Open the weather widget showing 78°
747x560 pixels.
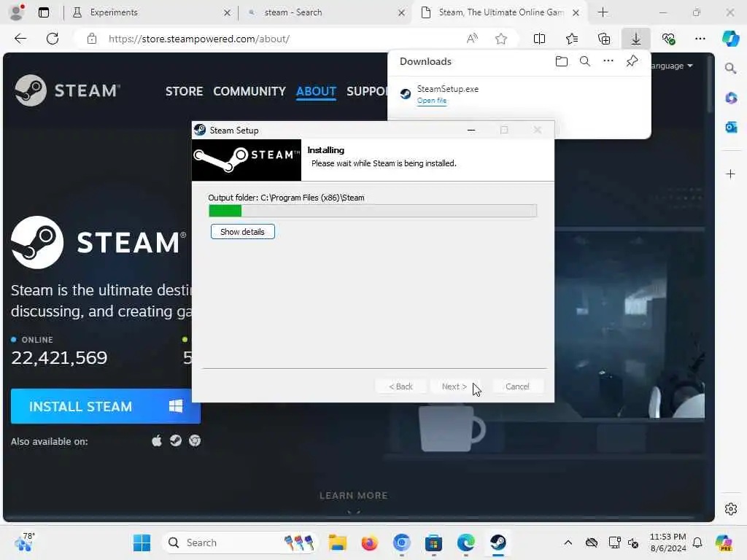click(x=24, y=542)
